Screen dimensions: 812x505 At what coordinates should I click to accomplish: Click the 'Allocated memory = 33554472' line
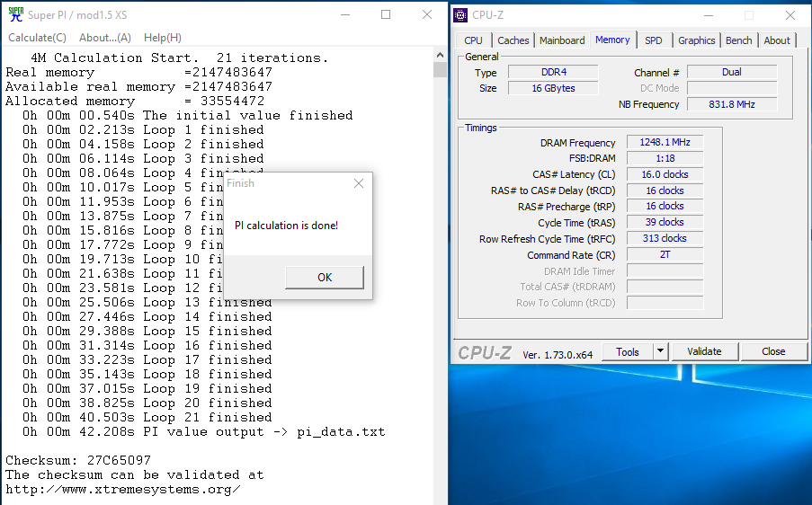point(135,101)
